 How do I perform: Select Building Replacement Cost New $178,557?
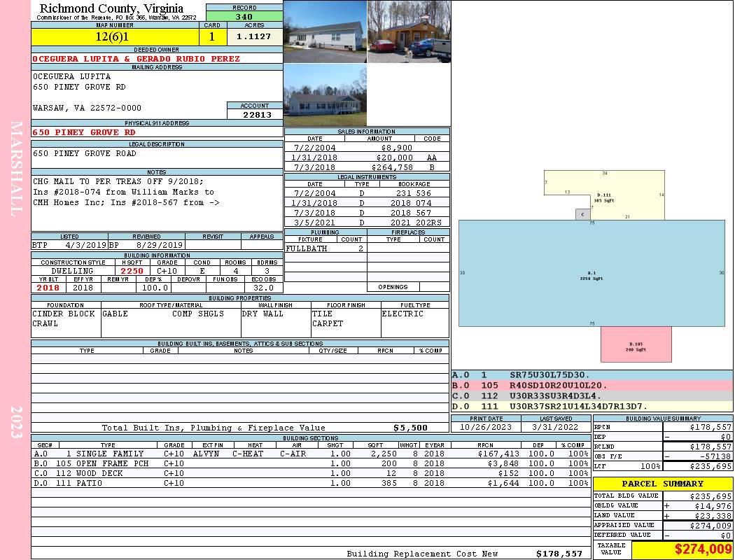pyautogui.click(x=559, y=554)
